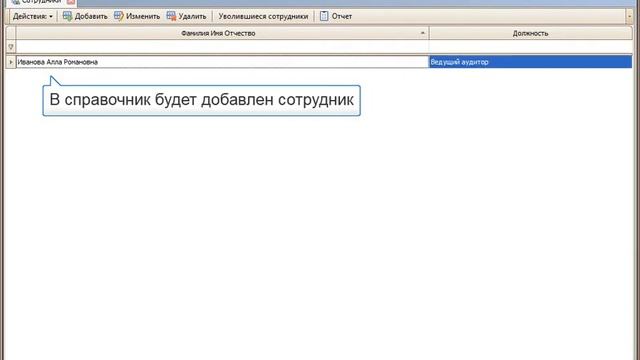Click the sort arrow in the name column header

[423, 33]
